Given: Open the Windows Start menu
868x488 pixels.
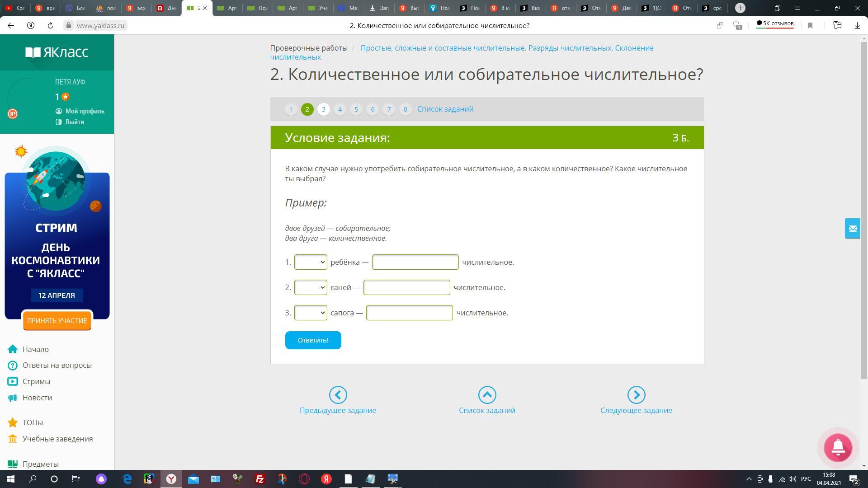Looking at the screenshot, I should coord(11,479).
